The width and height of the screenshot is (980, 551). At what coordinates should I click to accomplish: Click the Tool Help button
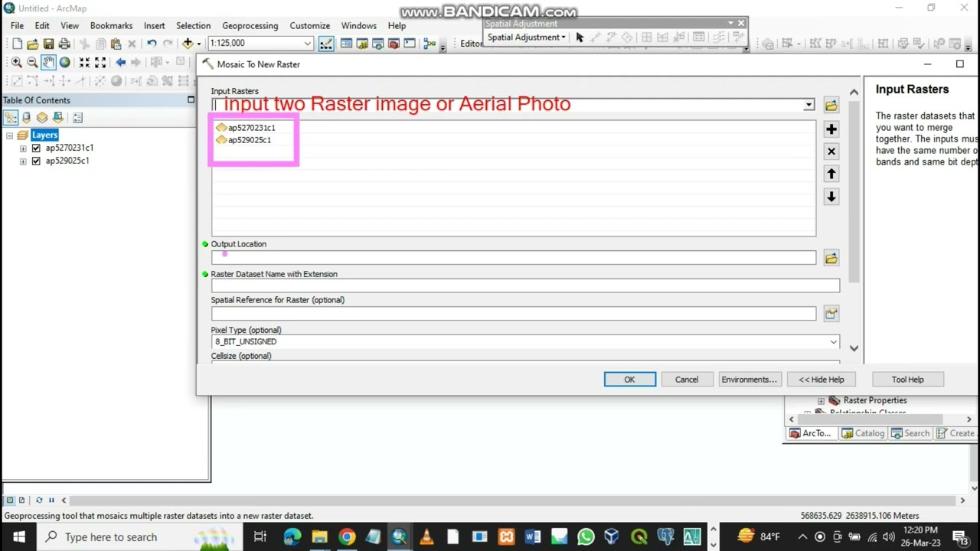pyautogui.click(x=907, y=380)
